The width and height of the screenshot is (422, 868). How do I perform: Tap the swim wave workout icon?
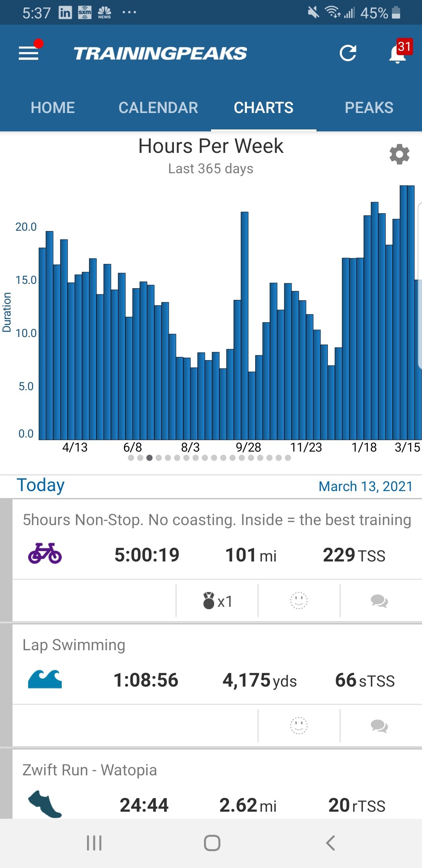click(45, 679)
